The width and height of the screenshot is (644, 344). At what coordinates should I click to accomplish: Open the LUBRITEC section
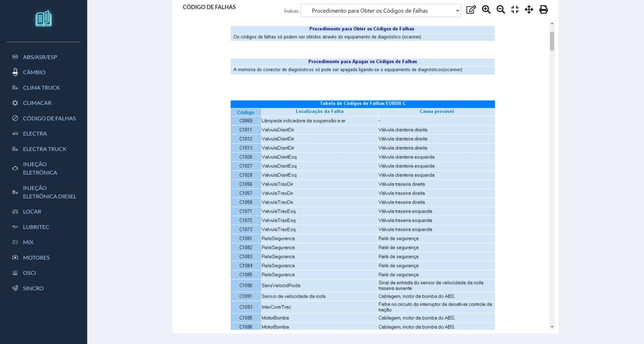[36, 227]
